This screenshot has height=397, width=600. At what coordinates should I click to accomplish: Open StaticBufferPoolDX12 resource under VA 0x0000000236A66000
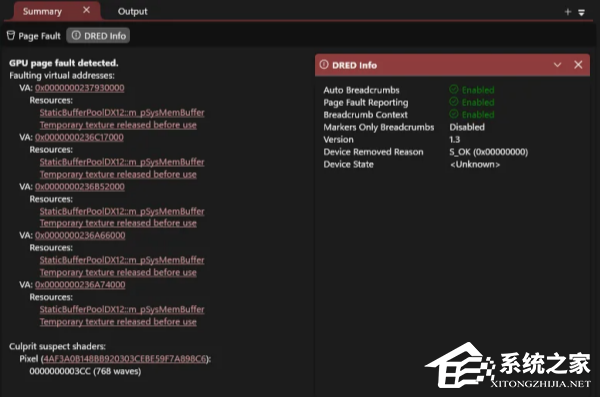coord(122,260)
